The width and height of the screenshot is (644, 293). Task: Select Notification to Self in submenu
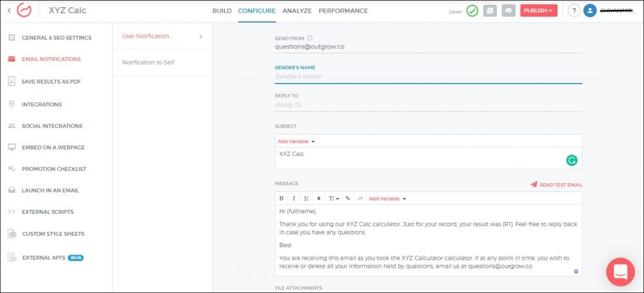pyautogui.click(x=148, y=62)
